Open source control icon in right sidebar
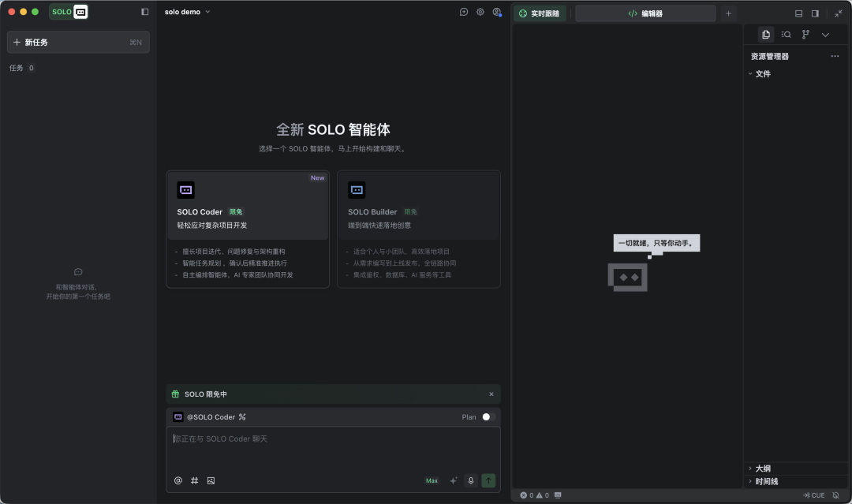Image resolution: width=852 pixels, height=504 pixels. (805, 34)
